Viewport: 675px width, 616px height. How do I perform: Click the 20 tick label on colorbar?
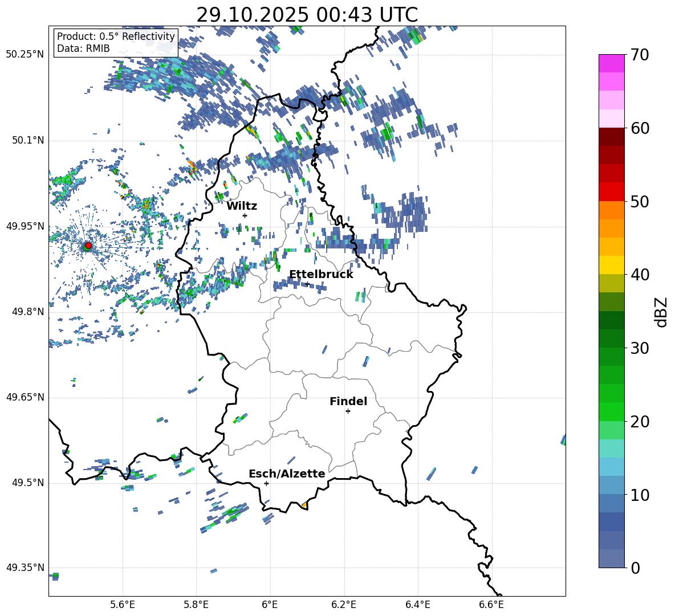pos(640,422)
